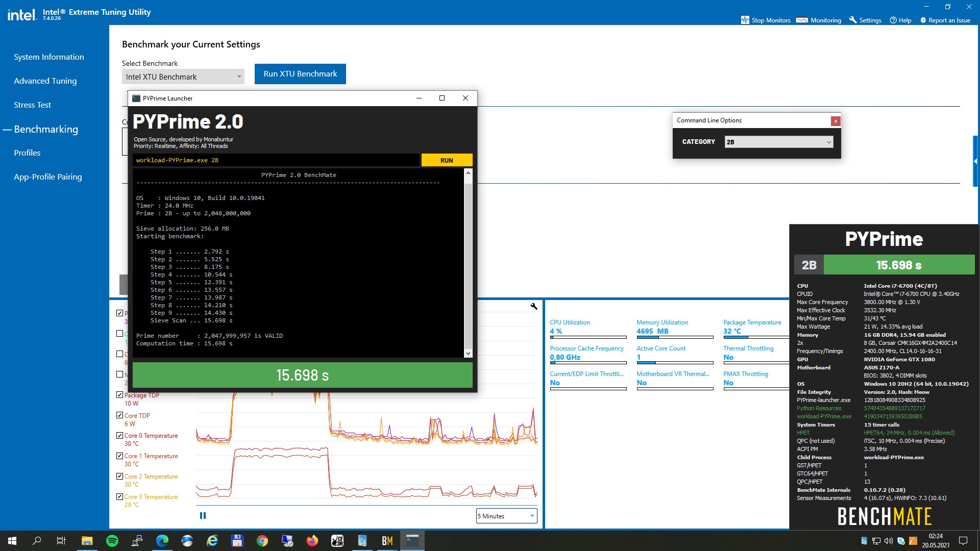Viewport: 980px width, 551px height.
Task: Select the Benchmarking section
Action: pos(46,129)
